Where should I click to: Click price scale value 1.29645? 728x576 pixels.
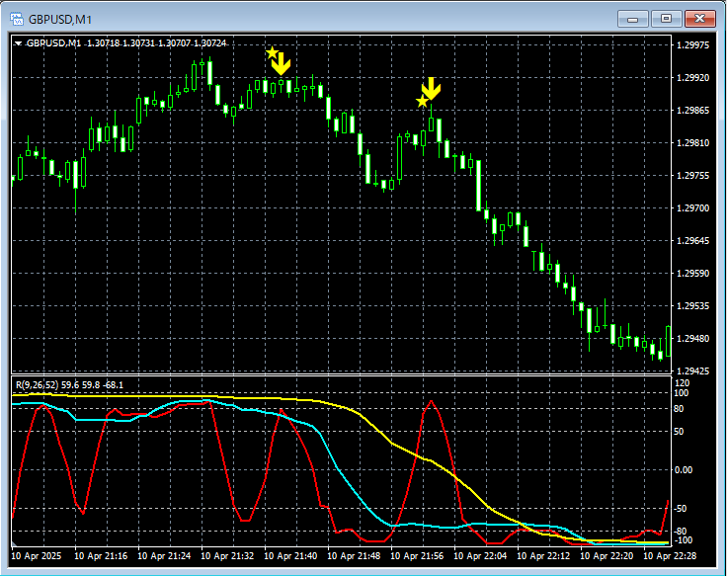point(693,241)
